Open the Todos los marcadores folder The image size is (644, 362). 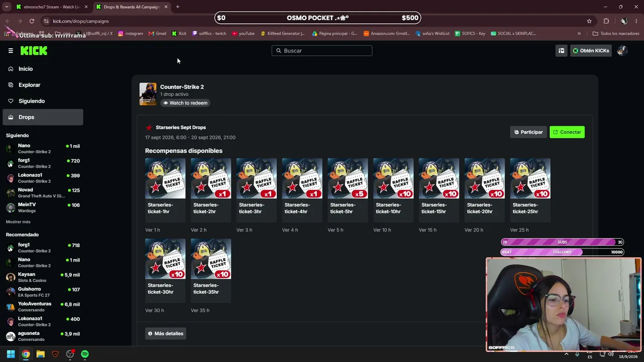point(616,34)
